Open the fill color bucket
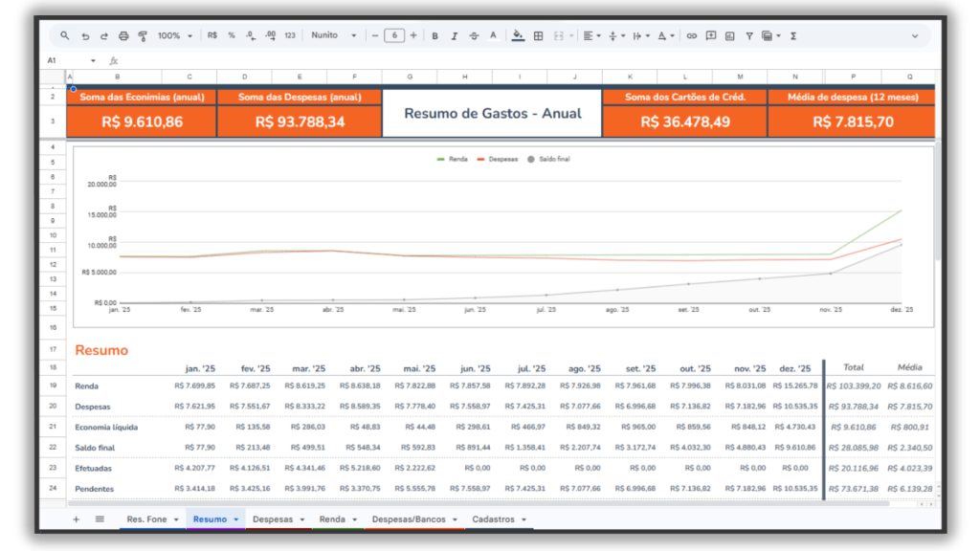 (518, 35)
